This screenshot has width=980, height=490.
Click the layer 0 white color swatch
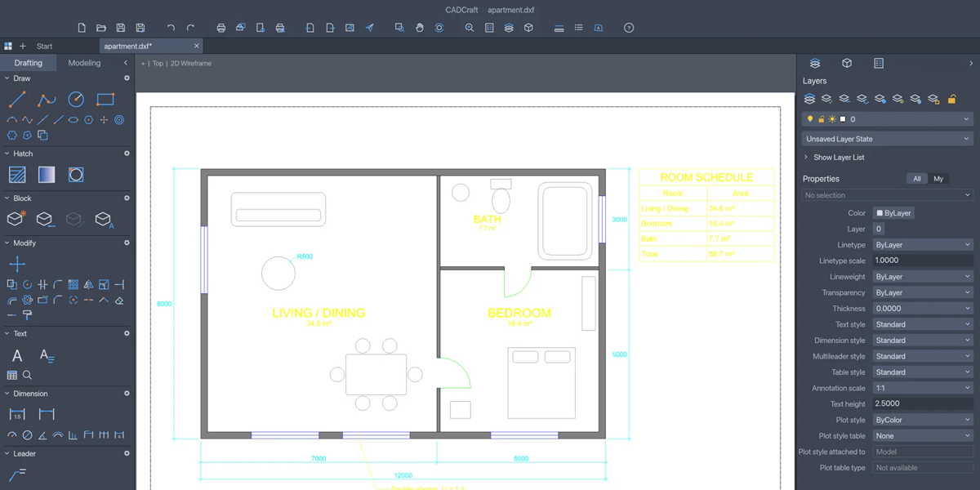click(843, 119)
